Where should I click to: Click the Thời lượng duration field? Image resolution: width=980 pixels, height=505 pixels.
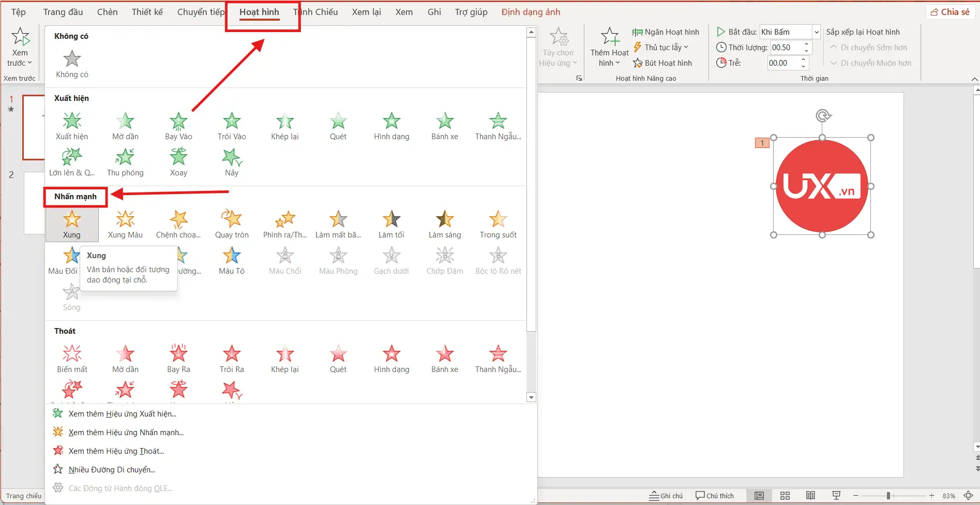point(786,48)
